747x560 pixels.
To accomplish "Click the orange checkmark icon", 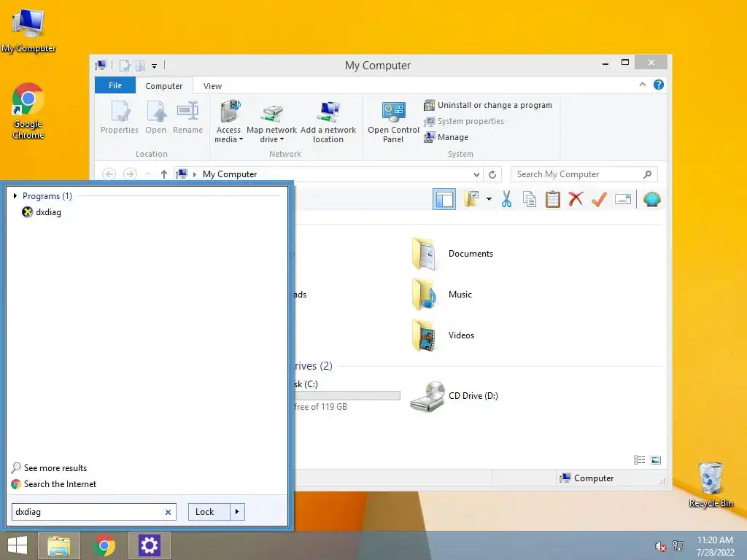I will tap(599, 198).
